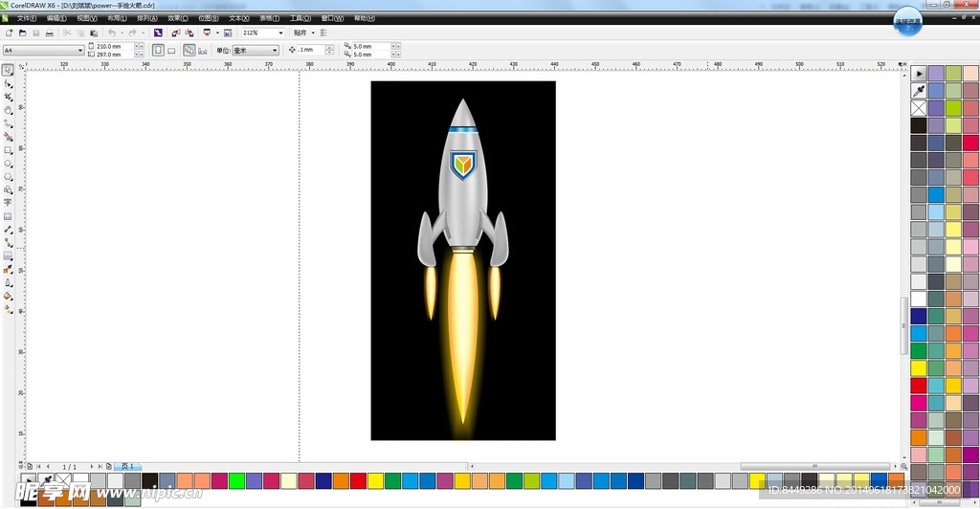Toggle apply layout to all pages
The width and height of the screenshot is (980, 509).
(189, 50)
